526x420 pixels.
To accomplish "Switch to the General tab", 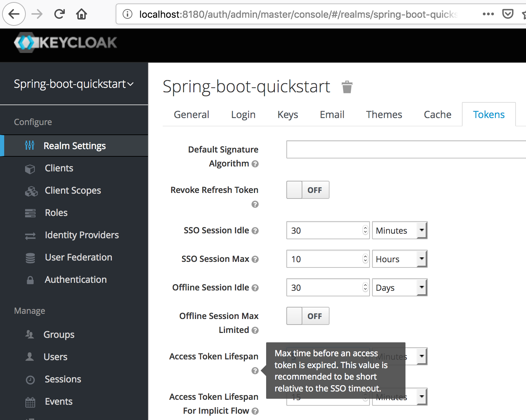I will (192, 115).
